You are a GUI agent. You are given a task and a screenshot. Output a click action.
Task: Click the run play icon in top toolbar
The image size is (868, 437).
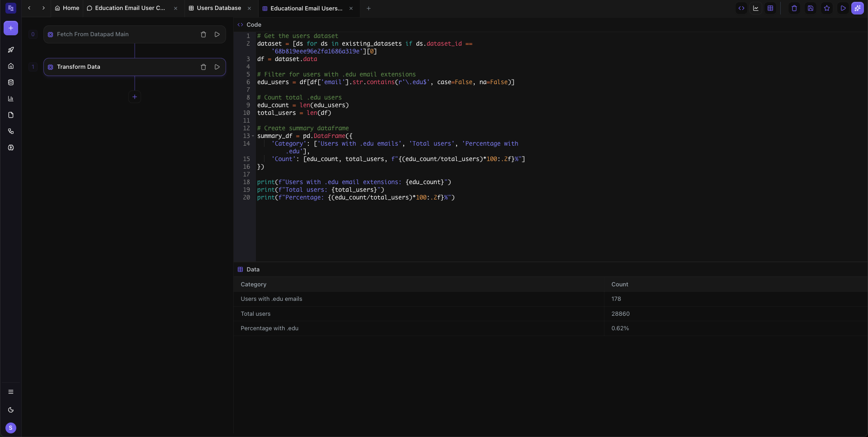click(843, 8)
